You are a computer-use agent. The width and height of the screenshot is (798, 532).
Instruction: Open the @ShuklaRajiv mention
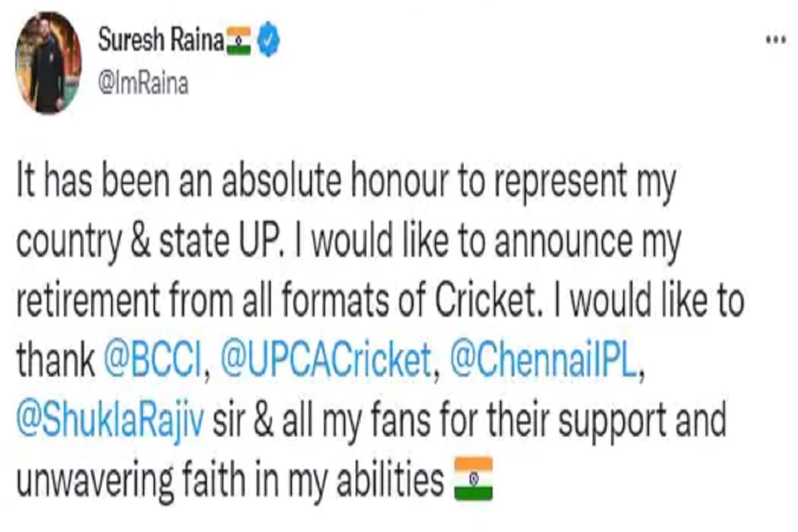(x=110, y=421)
